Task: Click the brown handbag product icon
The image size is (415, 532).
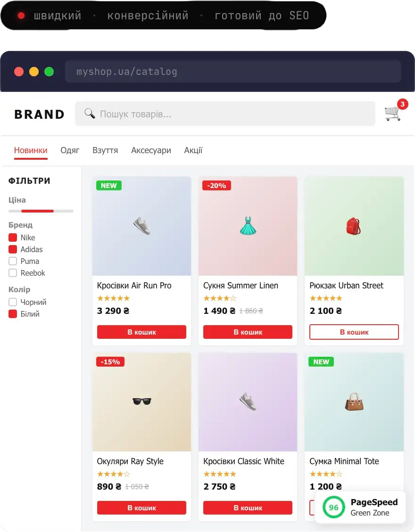Action: (x=354, y=402)
